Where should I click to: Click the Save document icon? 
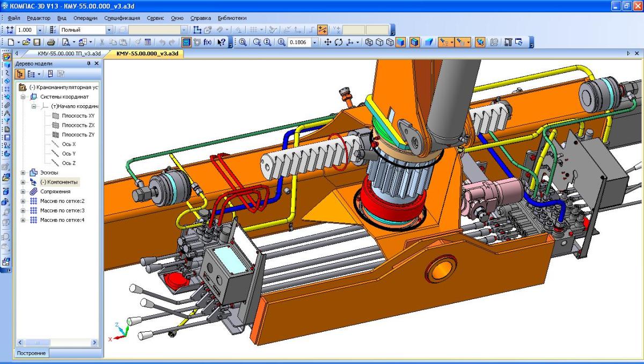37,42
